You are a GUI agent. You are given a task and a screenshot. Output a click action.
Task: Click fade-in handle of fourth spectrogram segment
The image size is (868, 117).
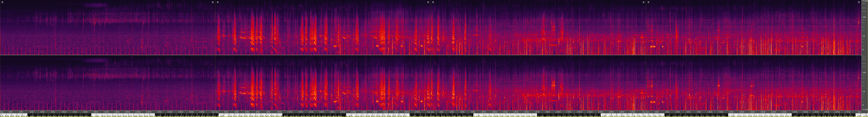pos(648,2)
